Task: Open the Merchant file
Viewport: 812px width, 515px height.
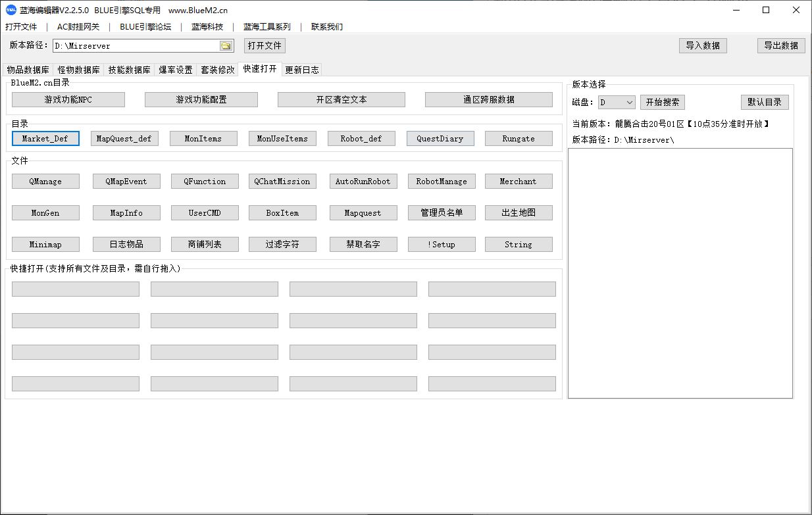Action: click(x=519, y=181)
